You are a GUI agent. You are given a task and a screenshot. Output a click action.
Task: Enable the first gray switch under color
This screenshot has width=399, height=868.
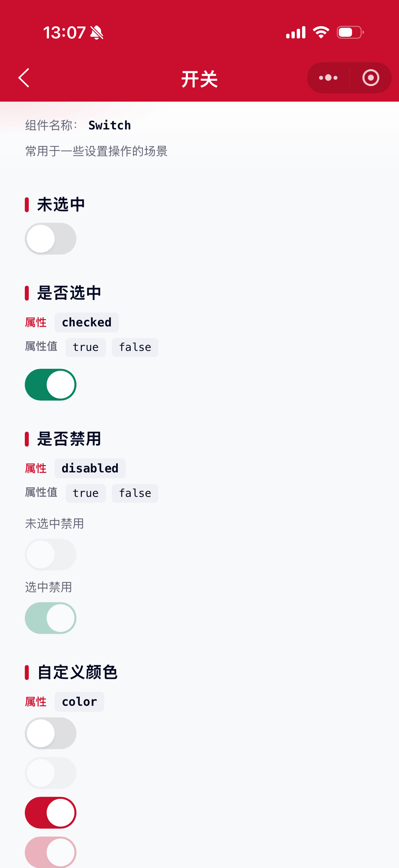(x=51, y=733)
